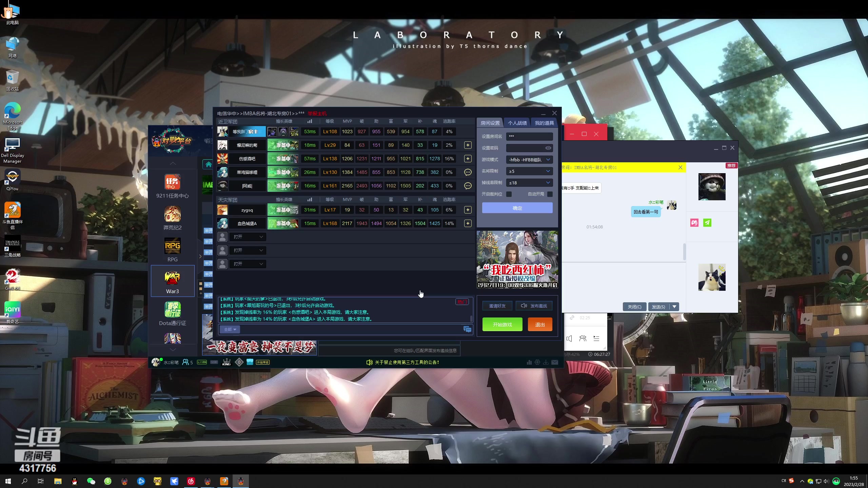868x488 pixels.
Task: Click the 外挂举报 badge in status bar
Action: (x=262, y=362)
